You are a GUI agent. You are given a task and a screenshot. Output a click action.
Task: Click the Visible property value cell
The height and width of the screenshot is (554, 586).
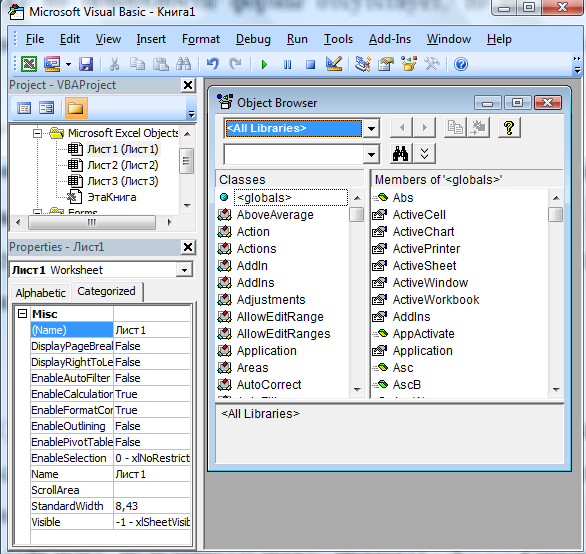[x=152, y=522]
